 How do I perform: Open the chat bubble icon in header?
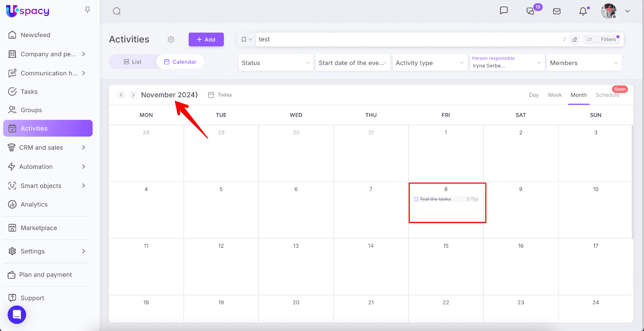tap(504, 11)
